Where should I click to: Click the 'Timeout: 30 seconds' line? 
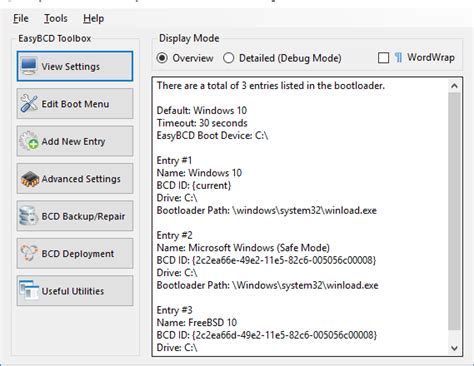202,123
